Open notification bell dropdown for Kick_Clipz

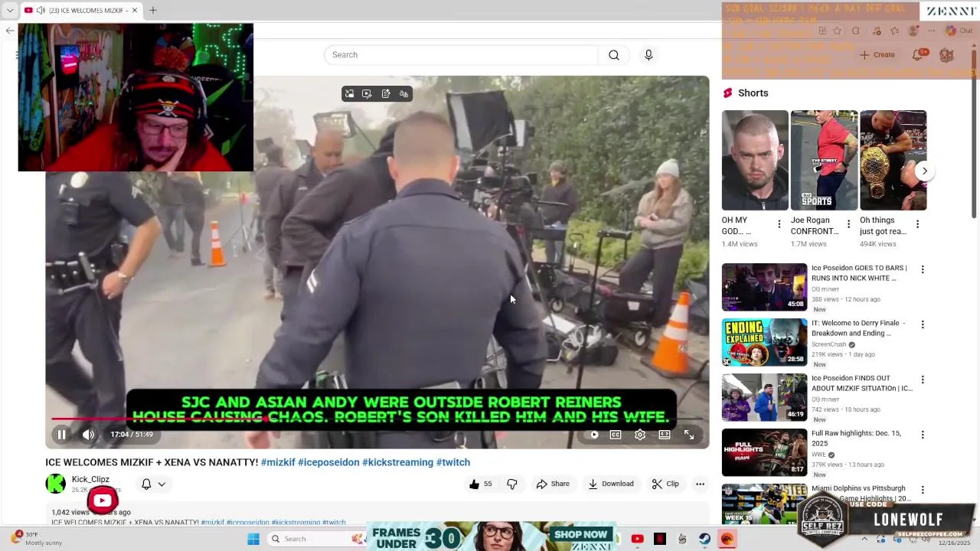(x=153, y=484)
